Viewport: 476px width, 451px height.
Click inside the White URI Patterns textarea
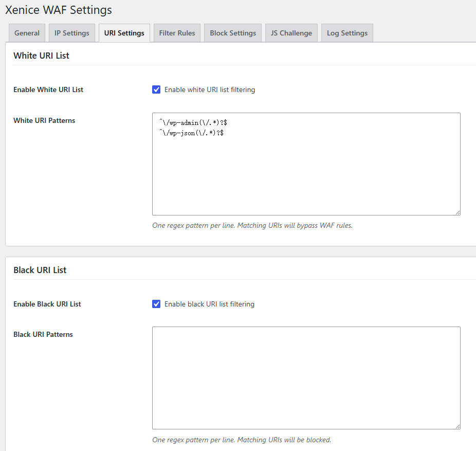click(x=306, y=164)
